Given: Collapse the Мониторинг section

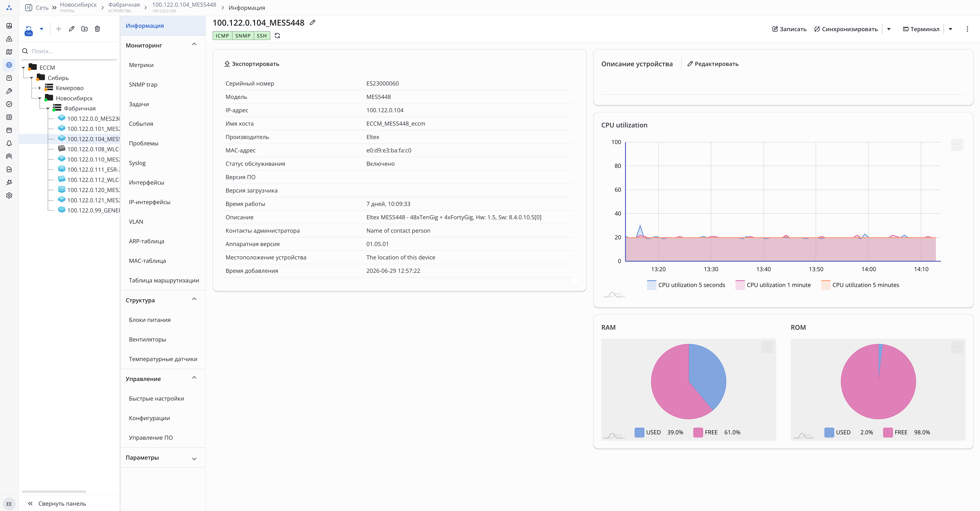Looking at the screenshot, I should [194, 45].
